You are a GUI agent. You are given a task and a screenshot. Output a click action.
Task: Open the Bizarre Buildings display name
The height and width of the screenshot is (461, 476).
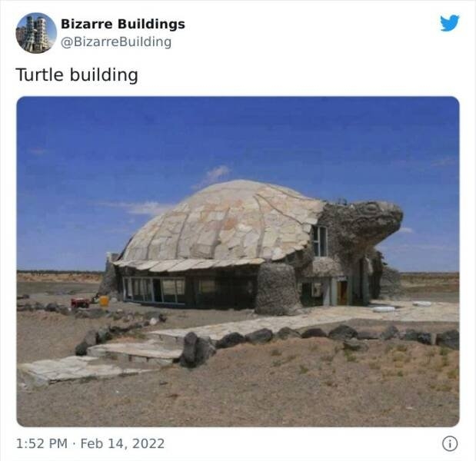(x=123, y=24)
